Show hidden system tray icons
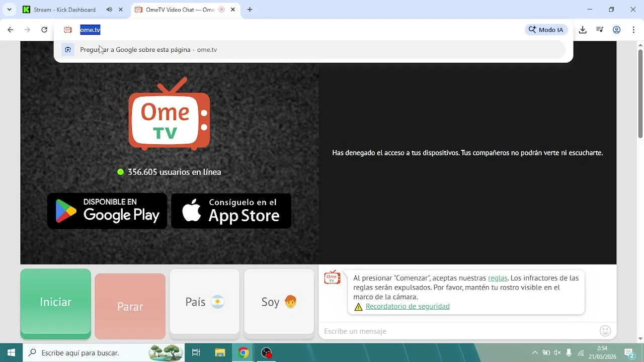644x362 pixels. pyautogui.click(x=535, y=353)
